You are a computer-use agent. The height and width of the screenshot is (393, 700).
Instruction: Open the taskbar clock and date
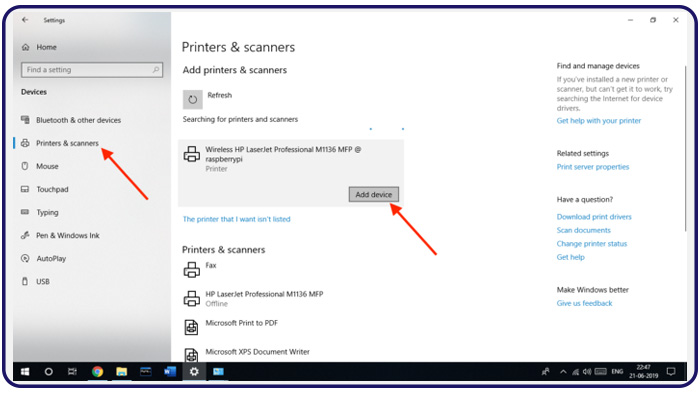click(643, 372)
